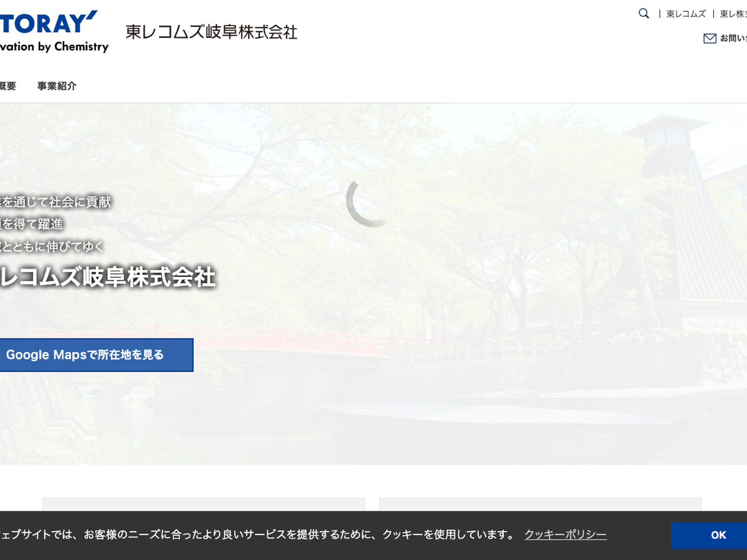
Task: Click the envelope contact icon
Action: tap(710, 39)
